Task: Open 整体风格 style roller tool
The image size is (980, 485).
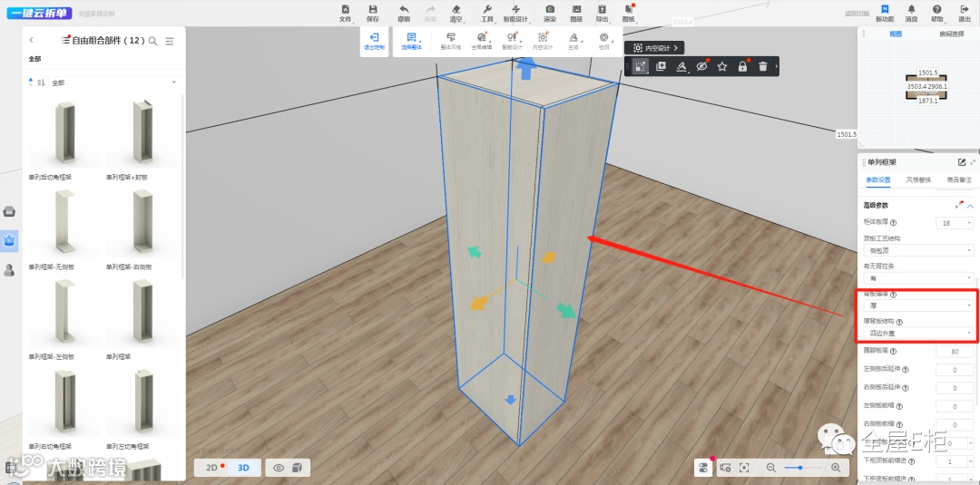Action: [451, 41]
